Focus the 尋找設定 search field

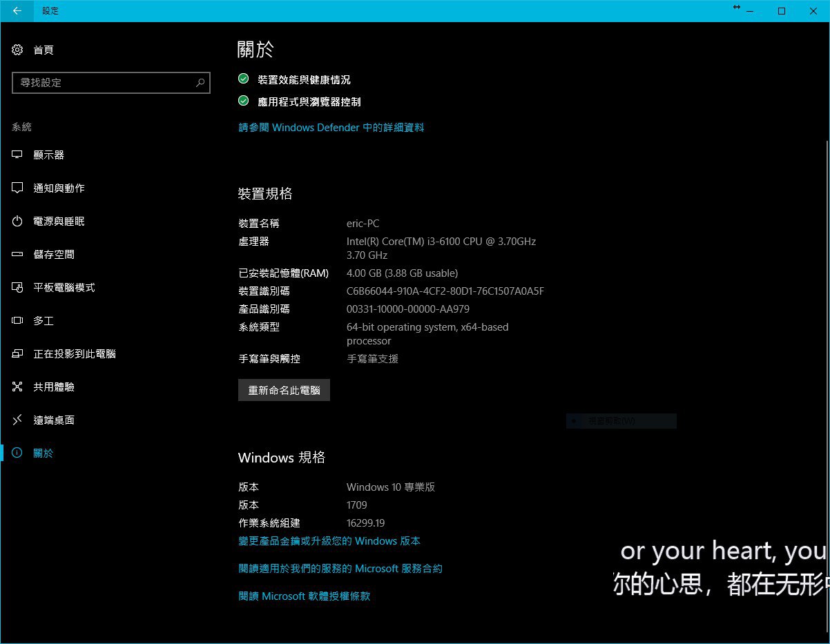(x=110, y=83)
